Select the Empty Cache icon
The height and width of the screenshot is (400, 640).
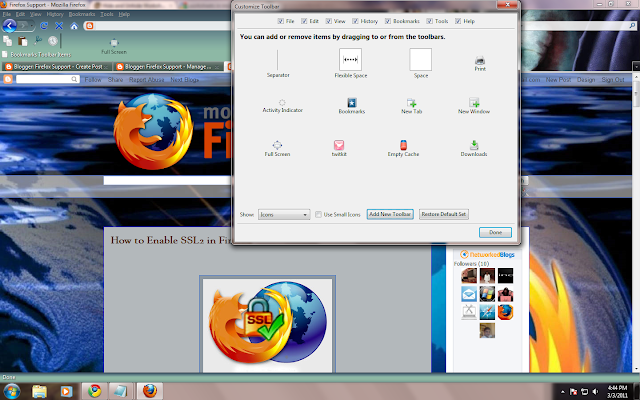coord(403,145)
